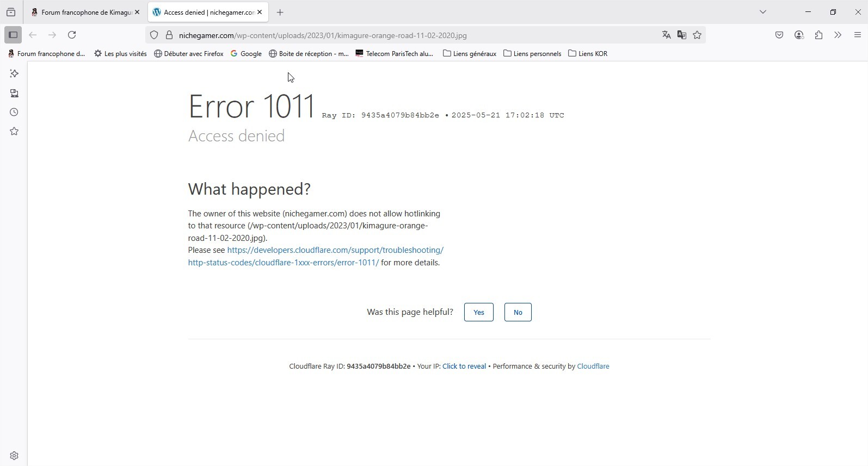Close the Access denied nichegamer tab
The image size is (868, 466).
[x=260, y=12]
